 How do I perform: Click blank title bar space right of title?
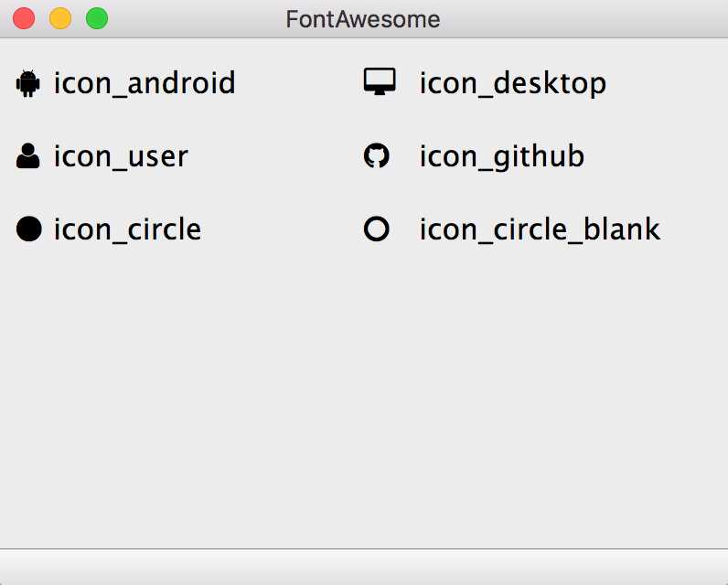click(x=585, y=19)
